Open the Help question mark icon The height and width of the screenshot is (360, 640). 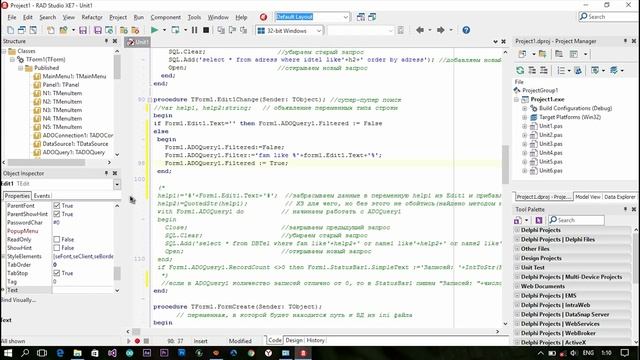466,30
